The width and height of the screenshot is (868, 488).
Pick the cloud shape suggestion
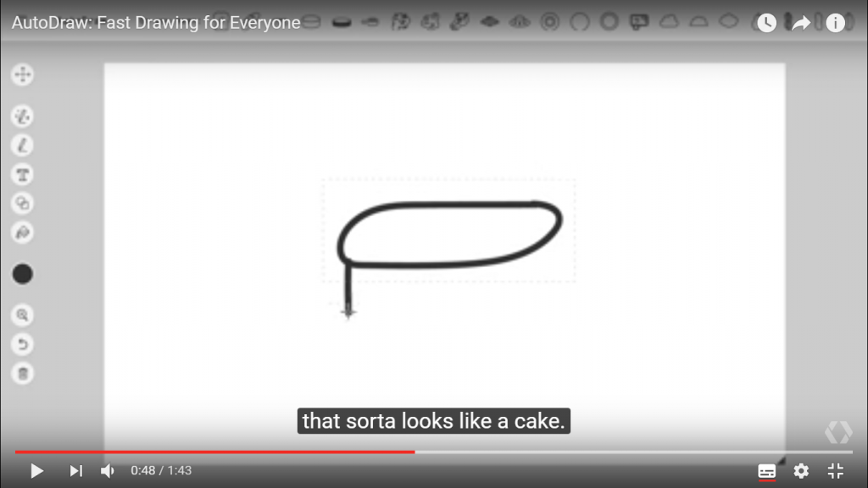(670, 22)
